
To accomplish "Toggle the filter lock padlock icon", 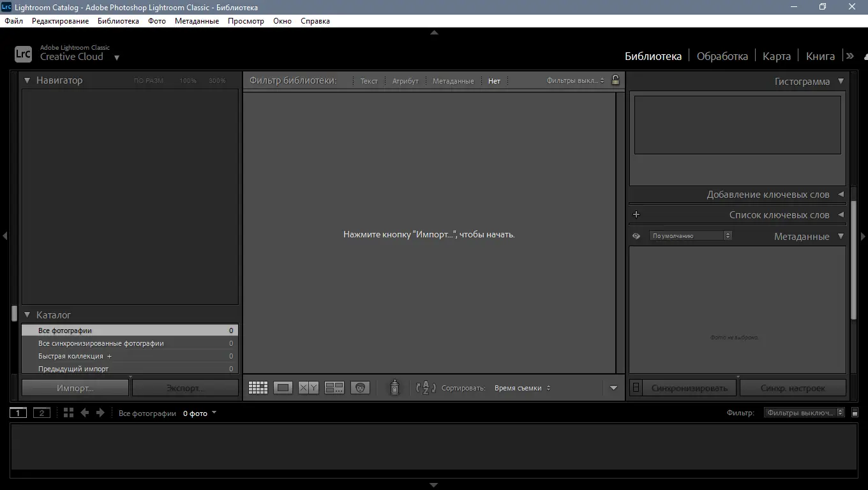I will click(x=615, y=80).
